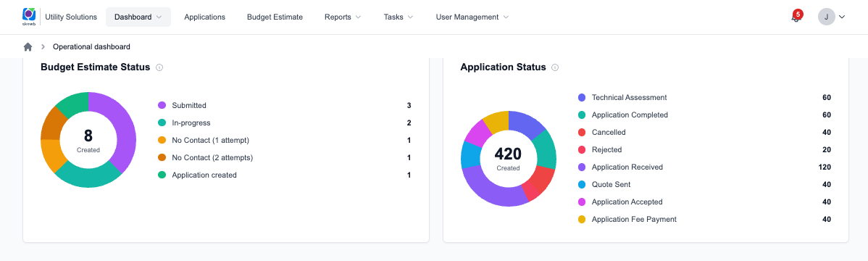Click the In-progress count 2
This screenshot has width=868, height=261.
click(409, 123)
